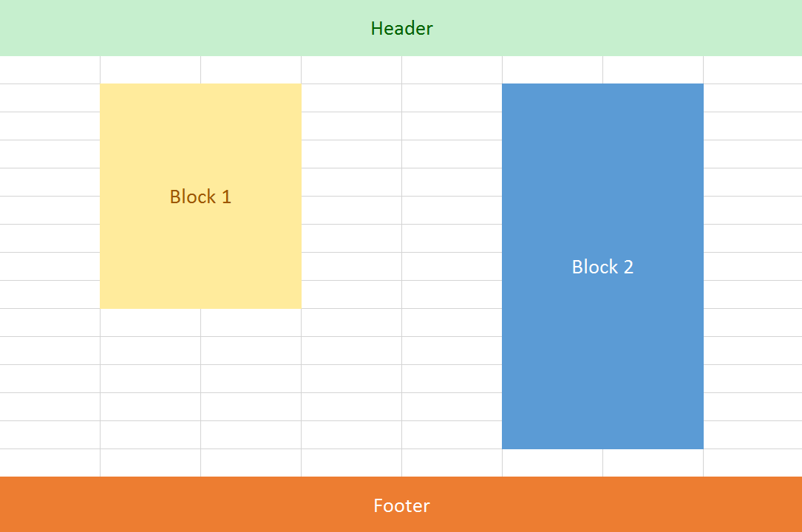Image resolution: width=802 pixels, height=532 pixels.
Task: Click the top-right empty cell just under Header
Action: click(752, 70)
